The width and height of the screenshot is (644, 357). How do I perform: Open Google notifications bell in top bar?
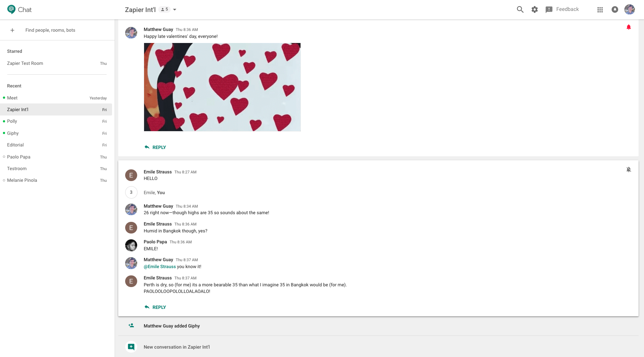point(615,10)
